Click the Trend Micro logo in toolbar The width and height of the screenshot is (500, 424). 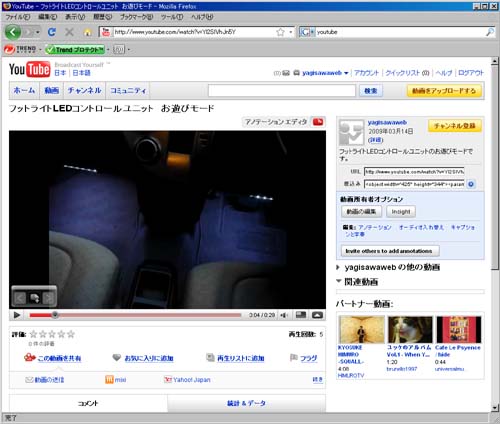pos(20,50)
